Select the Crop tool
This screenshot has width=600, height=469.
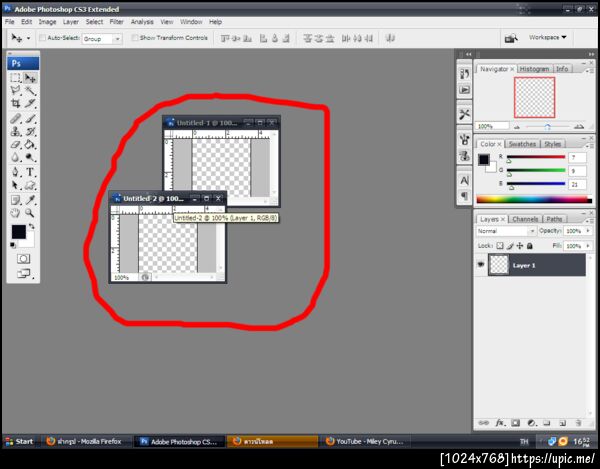tap(16, 103)
